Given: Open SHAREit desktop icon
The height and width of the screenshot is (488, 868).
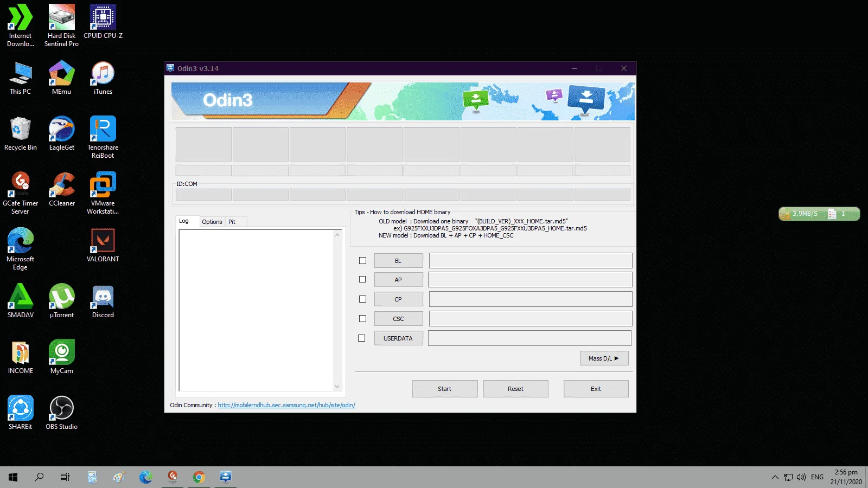Looking at the screenshot, I should (x=21, y=413).
